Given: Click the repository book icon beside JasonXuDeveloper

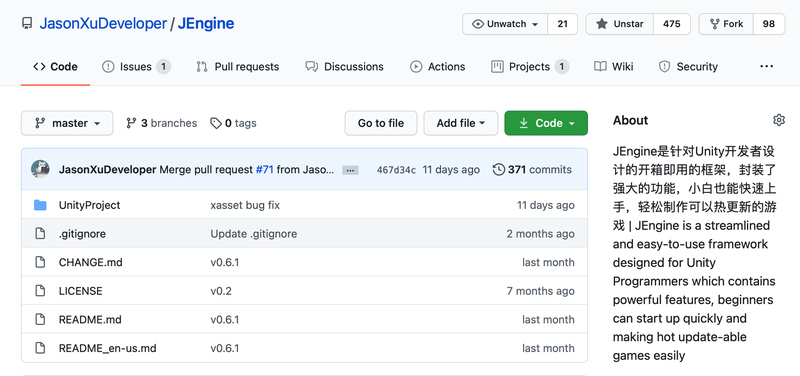Looking at the screenshot, I should (27, 23).
